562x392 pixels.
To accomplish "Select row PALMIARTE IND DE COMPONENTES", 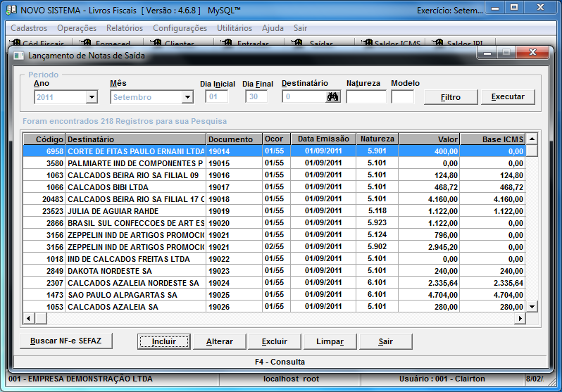I will pos(274,163).
